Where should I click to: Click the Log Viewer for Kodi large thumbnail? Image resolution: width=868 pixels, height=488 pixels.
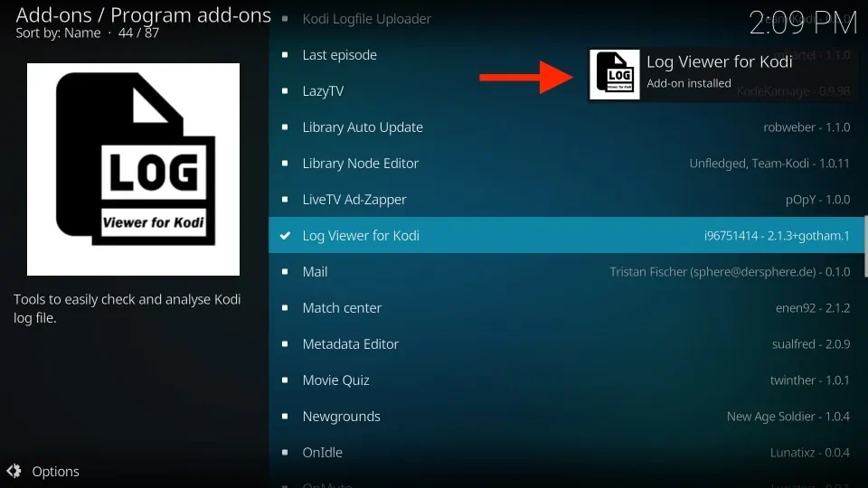coord(134,169)
